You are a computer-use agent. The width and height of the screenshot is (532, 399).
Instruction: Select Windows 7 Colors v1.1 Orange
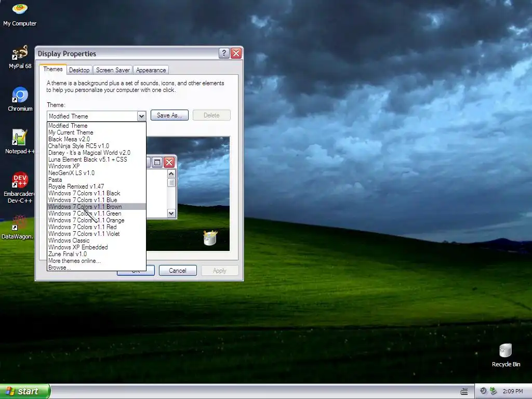[96, 220]
